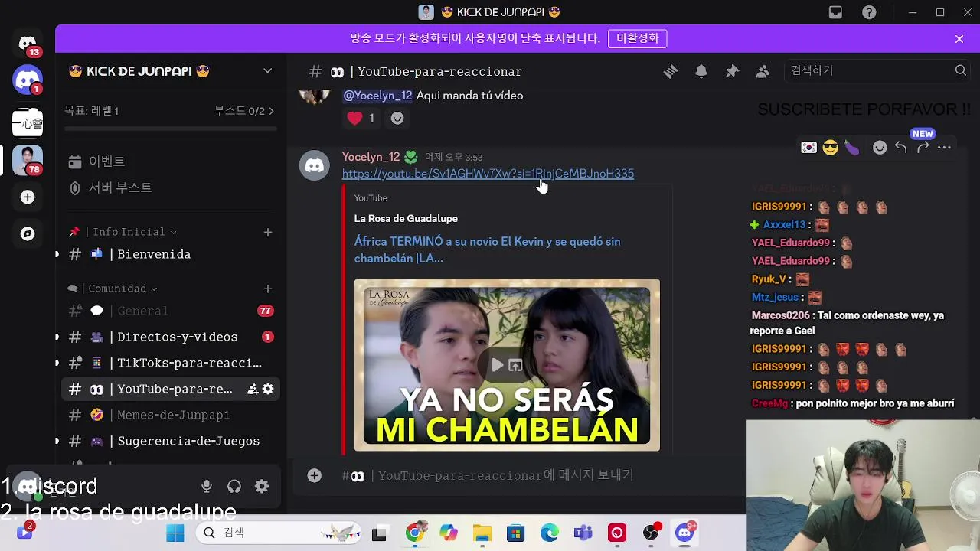Dismiss the purple streamer mode banner
Image resolution: width=980 pixels, height=551 pixels.
coord(959,39)
